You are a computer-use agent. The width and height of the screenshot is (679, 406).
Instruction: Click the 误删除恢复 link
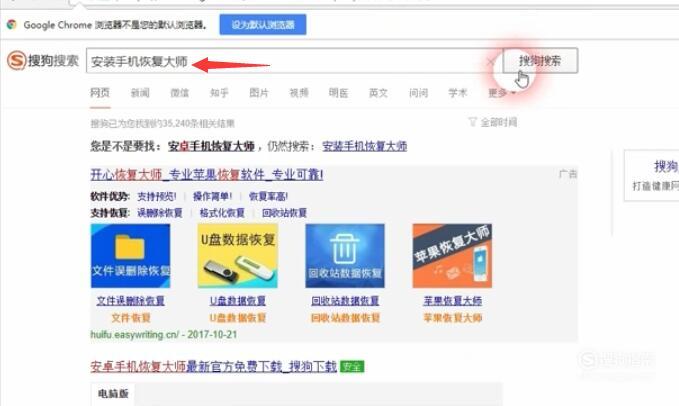[160, 213]
